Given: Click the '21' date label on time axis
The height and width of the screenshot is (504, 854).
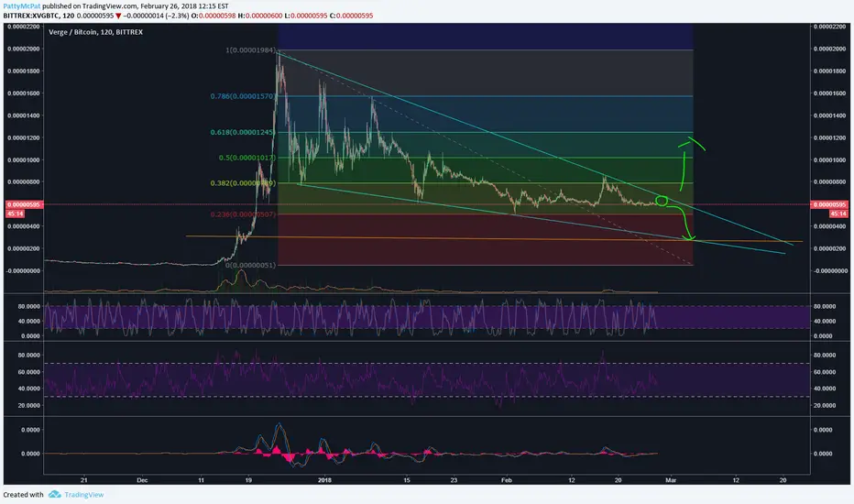Looking at the screenshot, I should point(84,480).
